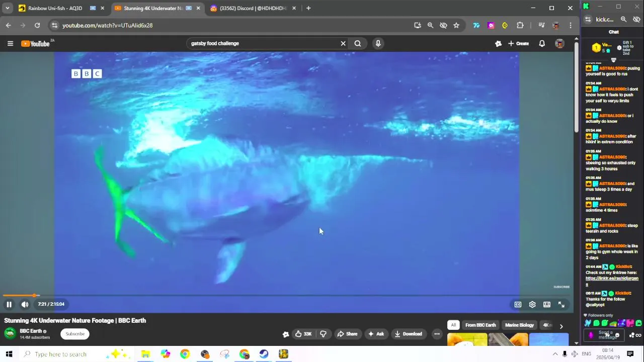Open the site info icon beside URL
The width and height of the screenshot is (644, 362).
[54, 25]
